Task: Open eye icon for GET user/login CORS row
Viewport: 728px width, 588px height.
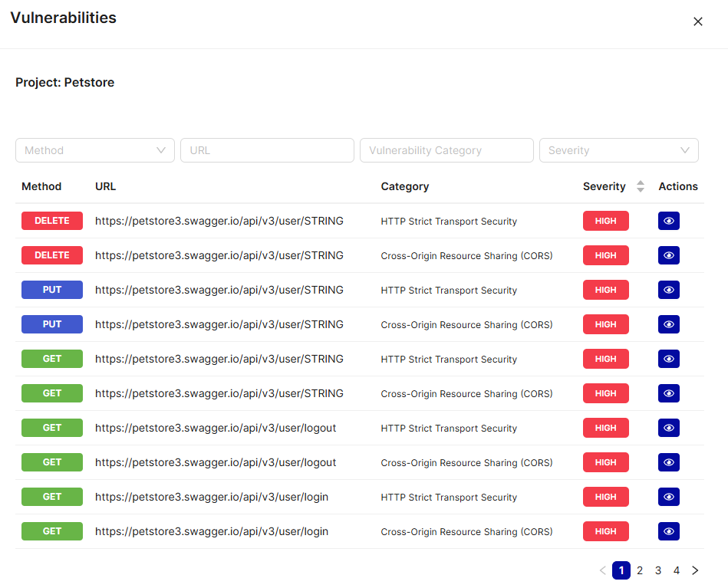Action: coord(668,531)
